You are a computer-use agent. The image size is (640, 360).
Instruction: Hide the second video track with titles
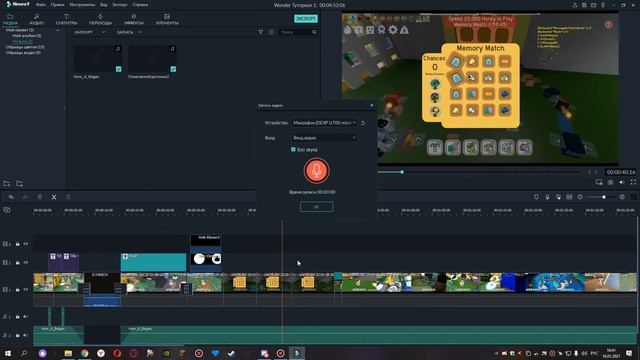tap(26, 262)
